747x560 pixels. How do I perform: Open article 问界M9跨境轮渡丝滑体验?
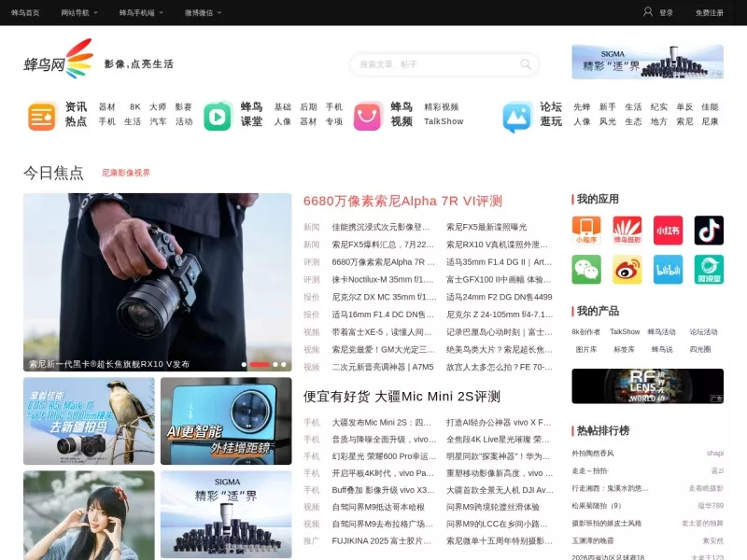click(x=493, y=507)
